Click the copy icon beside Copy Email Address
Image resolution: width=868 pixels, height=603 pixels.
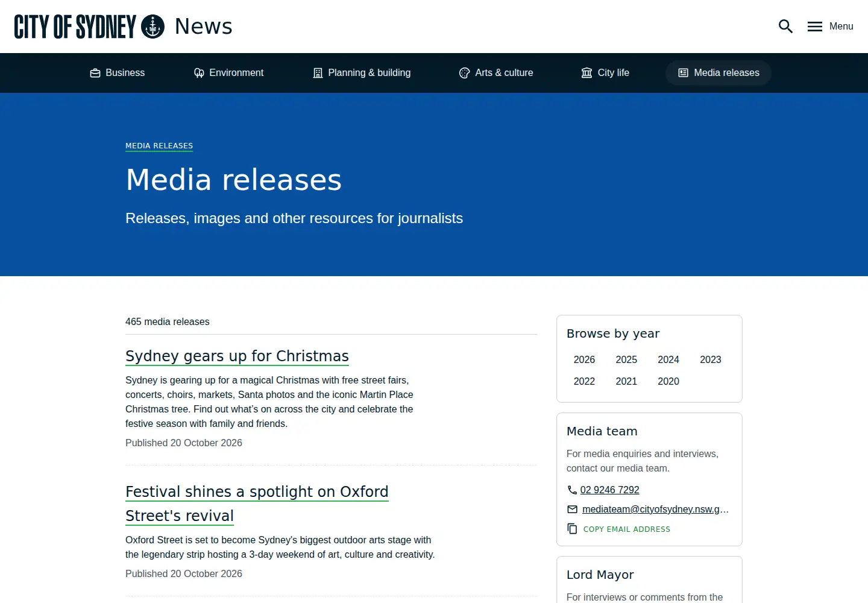(572, 529)
